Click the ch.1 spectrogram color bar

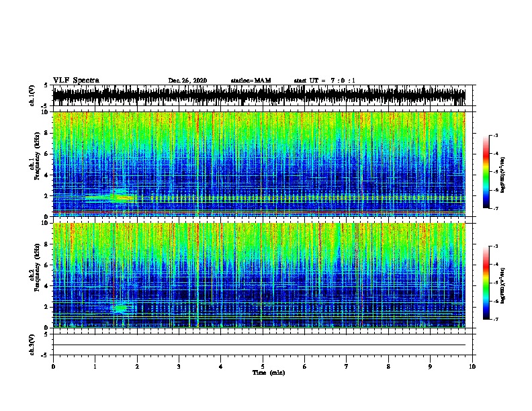click(486, 172)
